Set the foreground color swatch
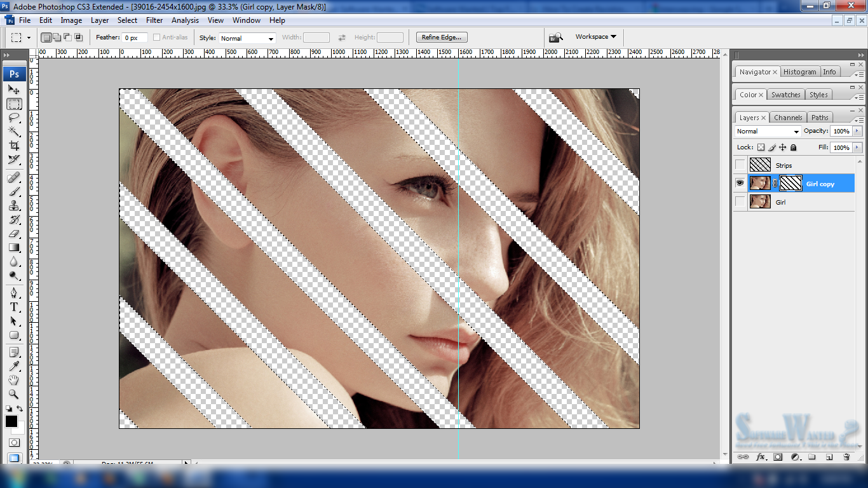Viewport: 868px width, 488px height. (11, 421)
